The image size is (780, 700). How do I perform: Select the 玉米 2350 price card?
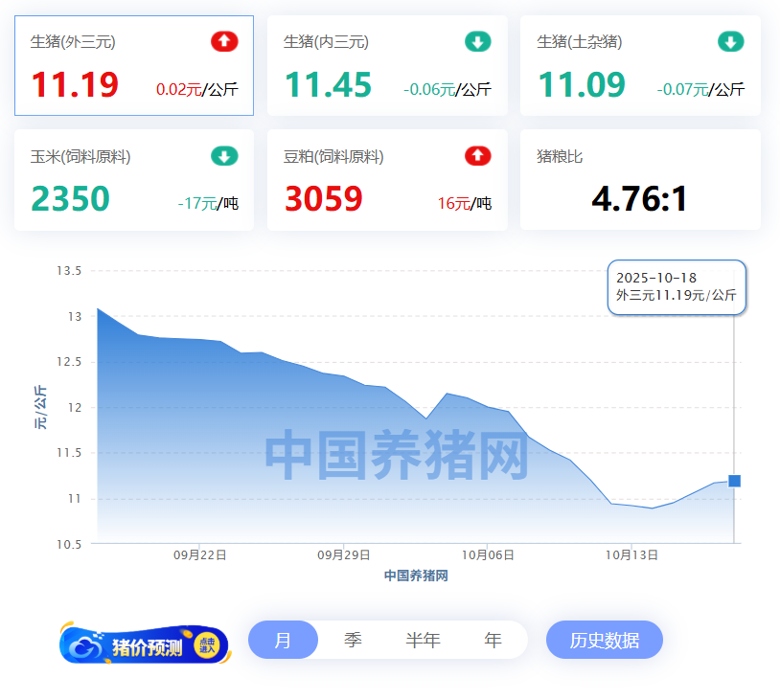(x=134, y=181)
